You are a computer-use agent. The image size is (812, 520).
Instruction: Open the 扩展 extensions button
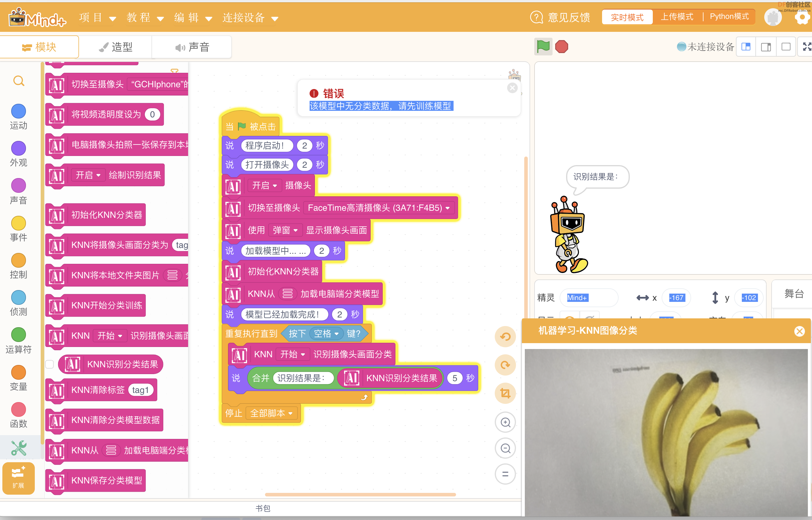pyautogui.click(x=19, y=478)
